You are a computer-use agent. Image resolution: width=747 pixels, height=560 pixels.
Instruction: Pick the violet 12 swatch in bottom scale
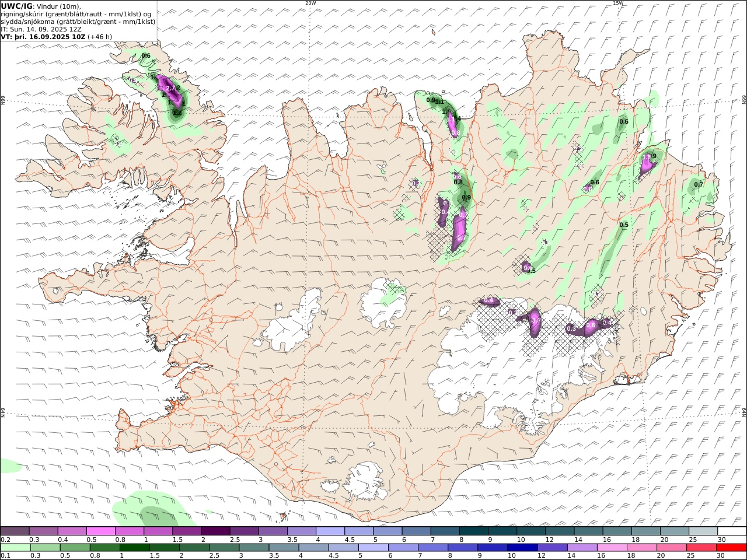coord(551,547)
